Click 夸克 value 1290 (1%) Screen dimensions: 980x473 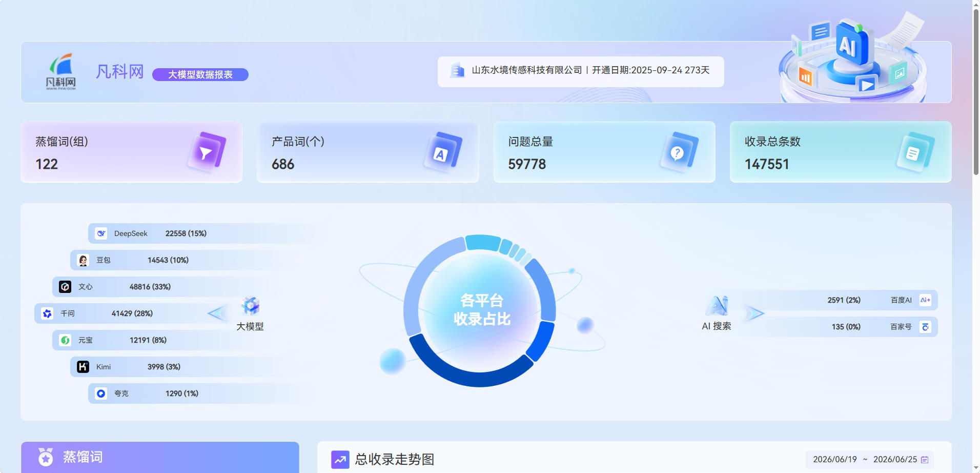point(182,393)
